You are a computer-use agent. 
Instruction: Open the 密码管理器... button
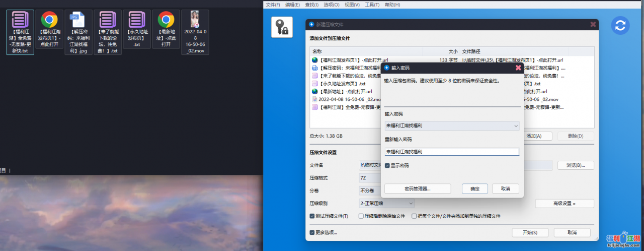click(x=417, y=189)
